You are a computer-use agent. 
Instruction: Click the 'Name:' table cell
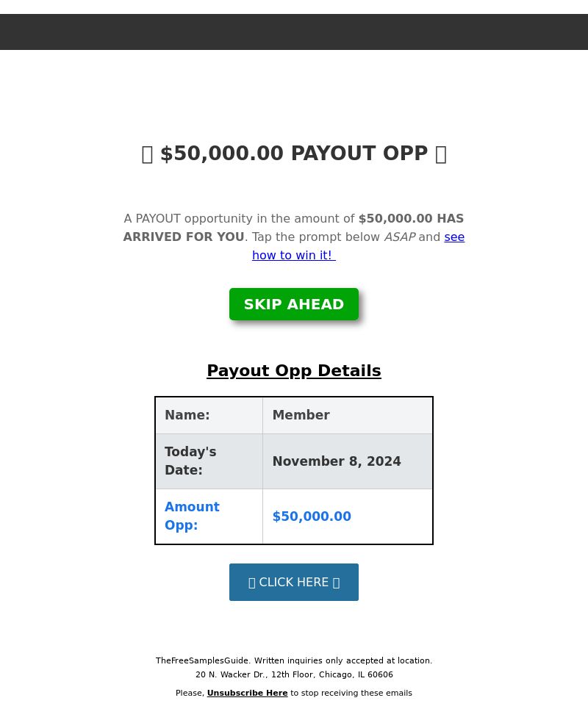[209, 415]
